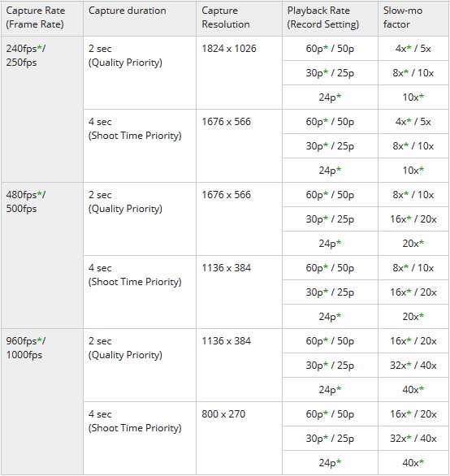450x476 pixels.
Task: Click the Capture duration column header
Action: (140, 18)
